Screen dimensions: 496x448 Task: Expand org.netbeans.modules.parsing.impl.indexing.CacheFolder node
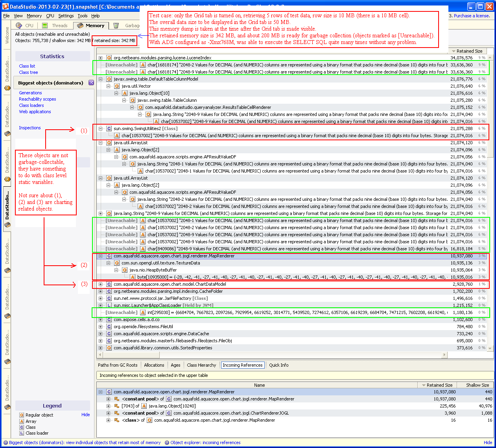[101, 291]
